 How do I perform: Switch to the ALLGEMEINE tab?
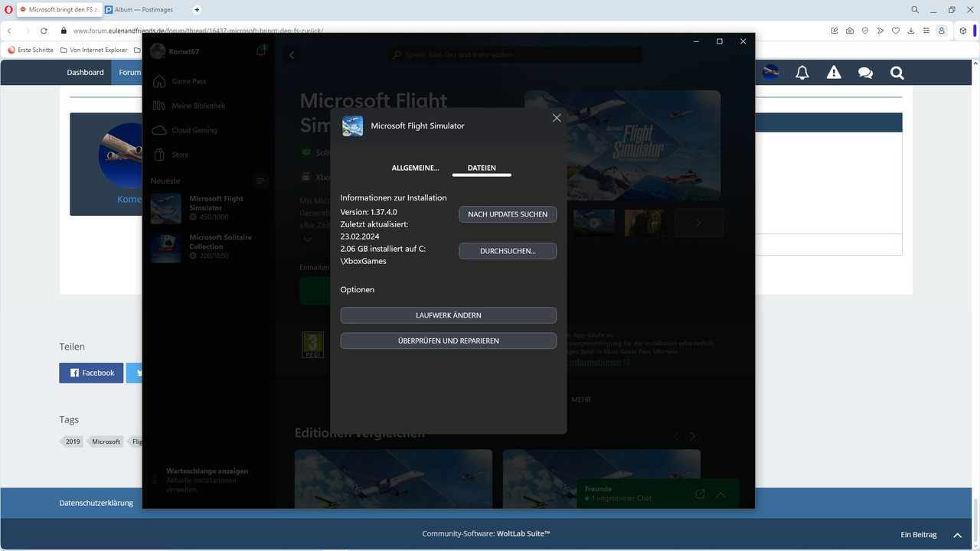coord(415,168)
